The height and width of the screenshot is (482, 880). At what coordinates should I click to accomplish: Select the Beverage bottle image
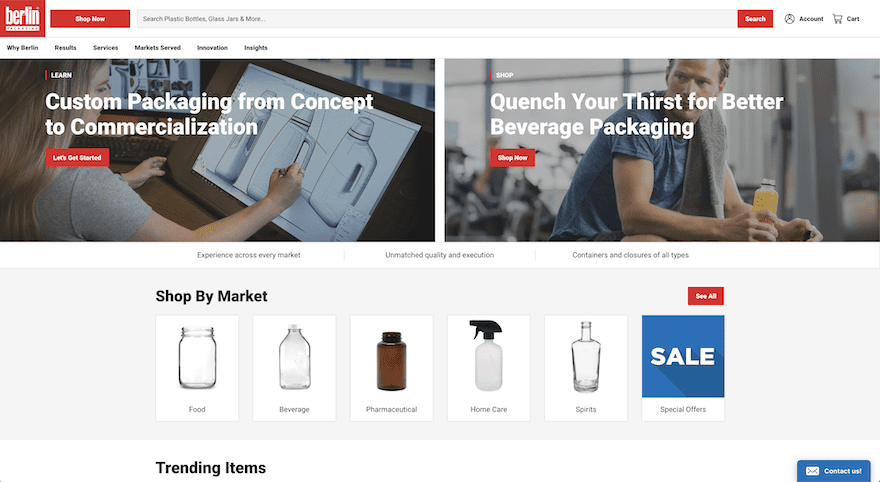coord(295,357)
